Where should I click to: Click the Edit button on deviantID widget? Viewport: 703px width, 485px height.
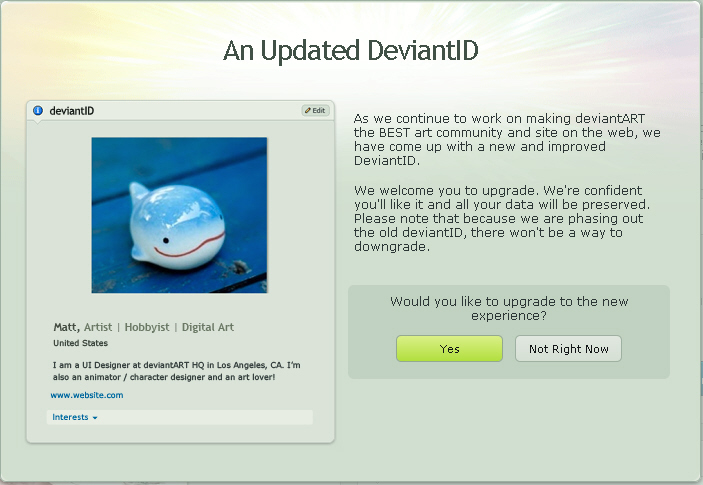pos(316,111)
